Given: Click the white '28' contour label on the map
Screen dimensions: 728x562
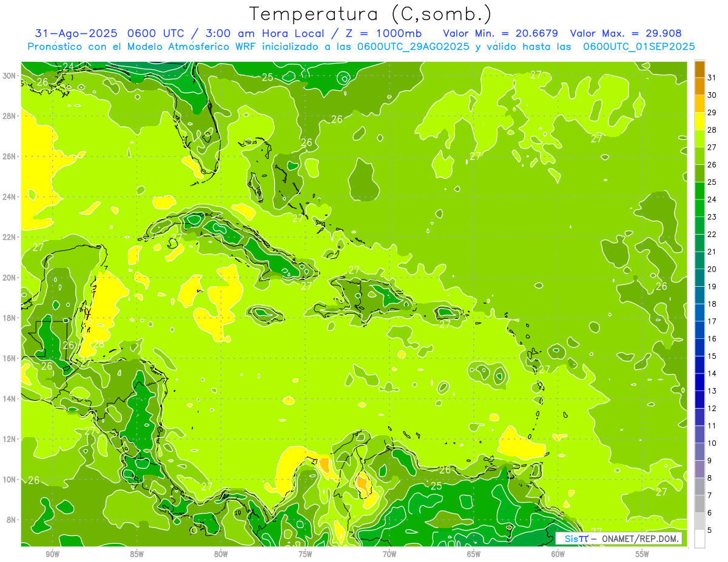Looking at the screenshot, I should (98, 344).
